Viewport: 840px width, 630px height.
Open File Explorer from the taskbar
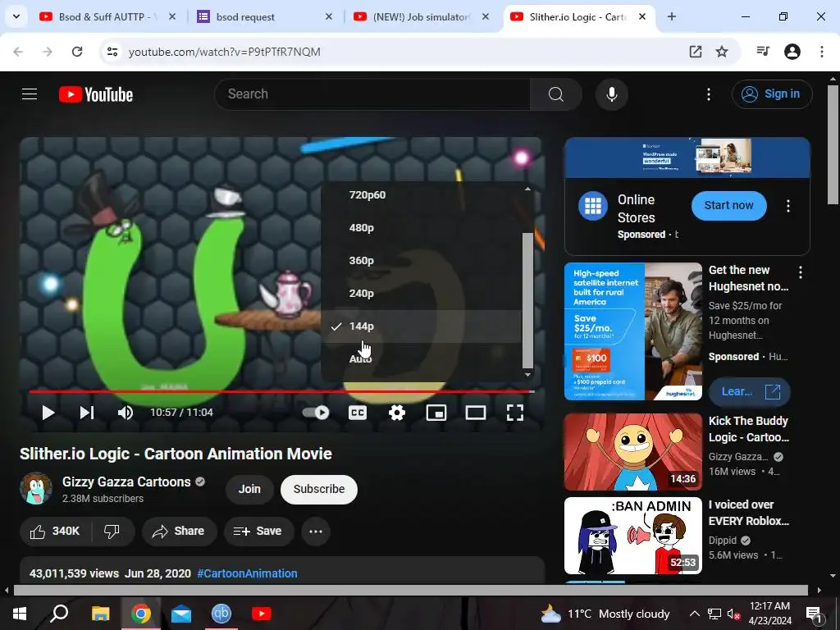[x=100, y=614]
